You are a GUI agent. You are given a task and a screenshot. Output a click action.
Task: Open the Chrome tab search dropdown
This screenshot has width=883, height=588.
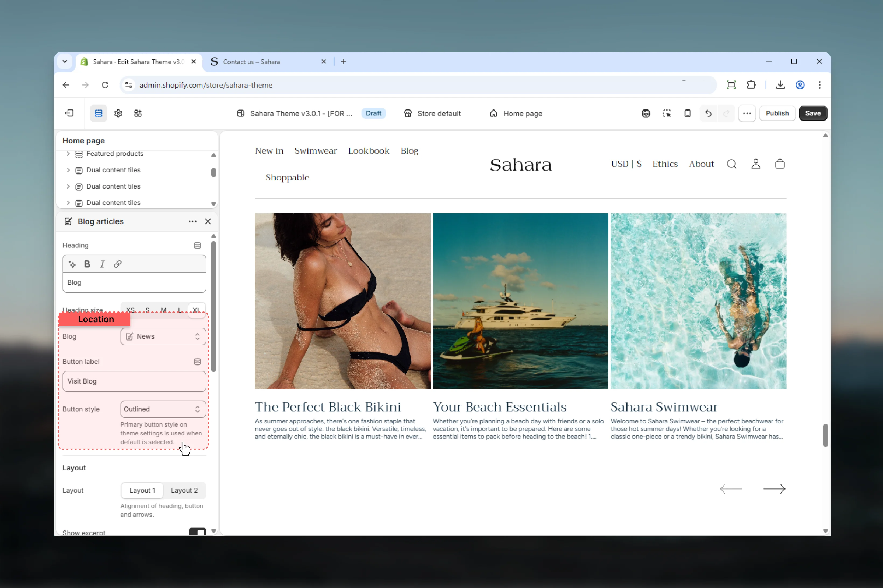[65, 62]
